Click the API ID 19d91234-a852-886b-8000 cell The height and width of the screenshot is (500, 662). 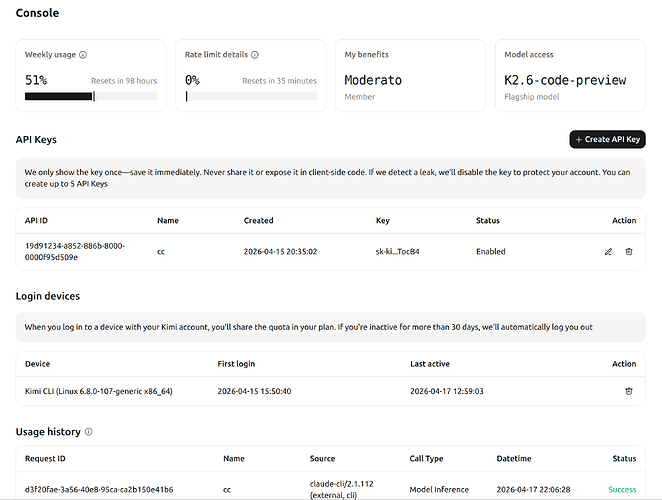pyautogui.click(x=75, y=252)
